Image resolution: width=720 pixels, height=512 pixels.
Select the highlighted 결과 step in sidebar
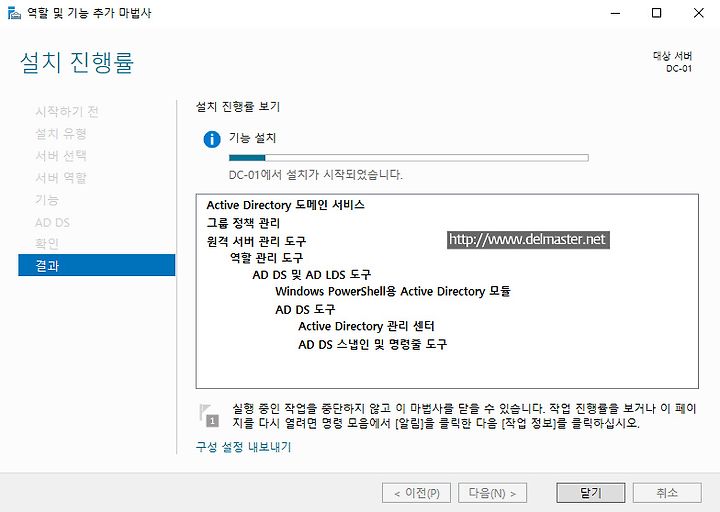tap(97, 265)
